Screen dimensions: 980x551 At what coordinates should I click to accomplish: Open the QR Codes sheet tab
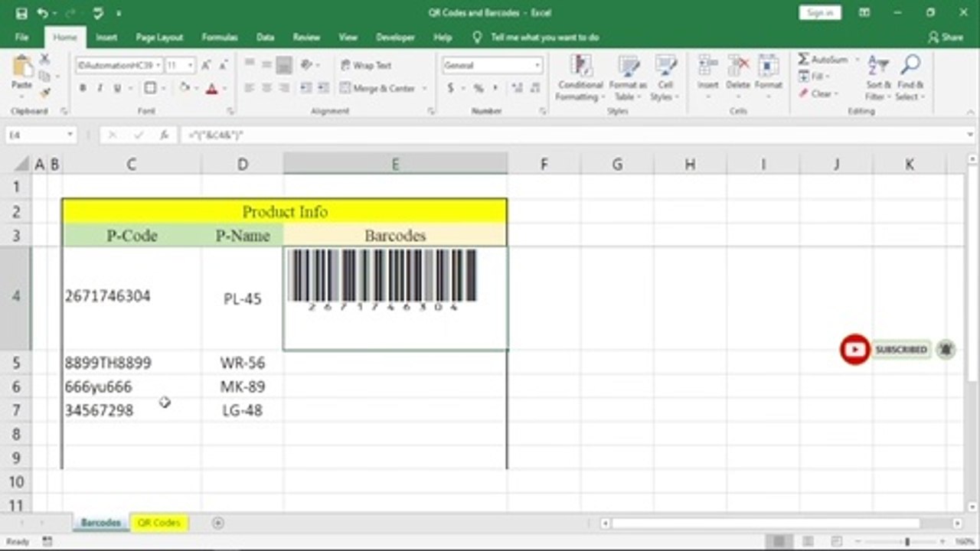(159, 523)
